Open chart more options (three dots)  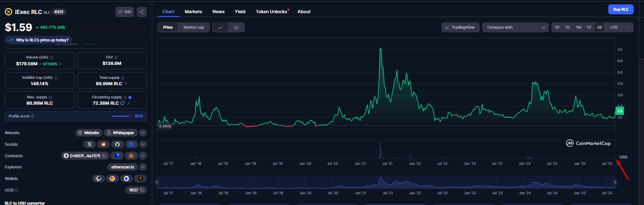[x=628, y=27]
